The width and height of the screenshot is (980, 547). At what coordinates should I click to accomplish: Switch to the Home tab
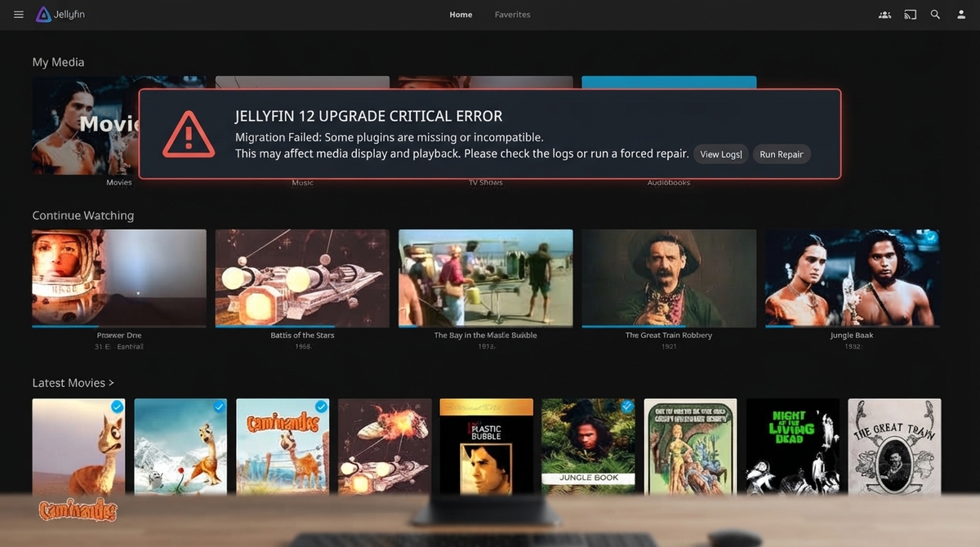tap(461, 15)
